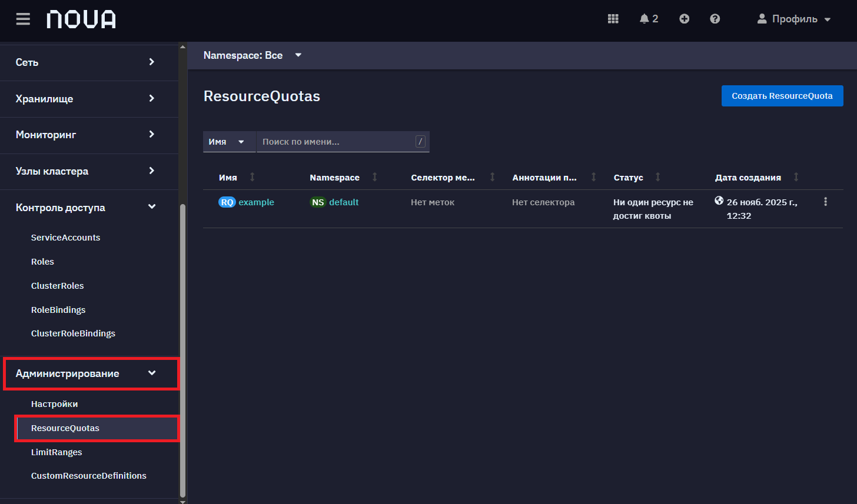
Task: Sort table by Имя column
Action: tap(237, 178)
